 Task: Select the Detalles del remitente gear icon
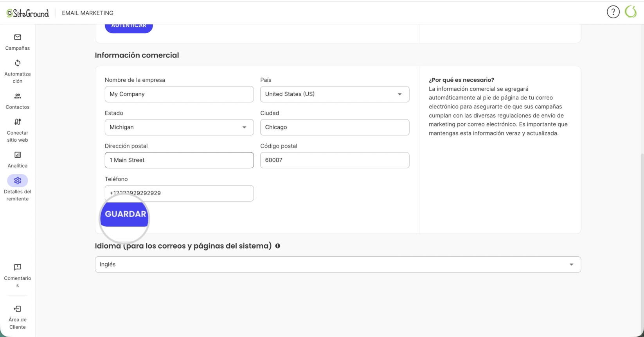coord(18,180)
